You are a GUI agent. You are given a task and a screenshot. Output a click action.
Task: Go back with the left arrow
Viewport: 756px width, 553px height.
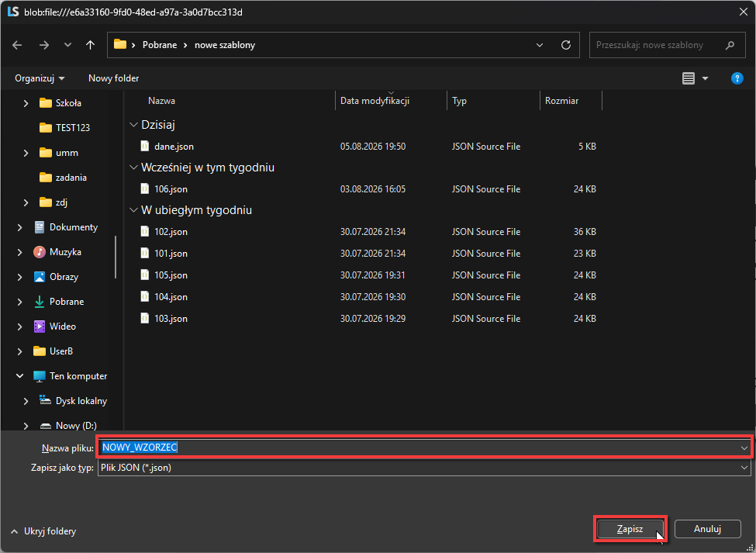pyautogui.click(x=17, y=45)
